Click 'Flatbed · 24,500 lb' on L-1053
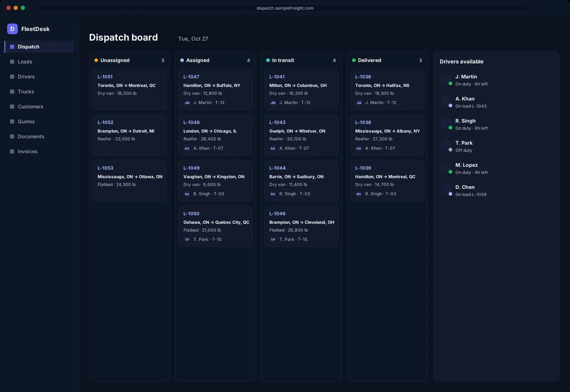Viewport: 570px width, 392px height. 117,185
